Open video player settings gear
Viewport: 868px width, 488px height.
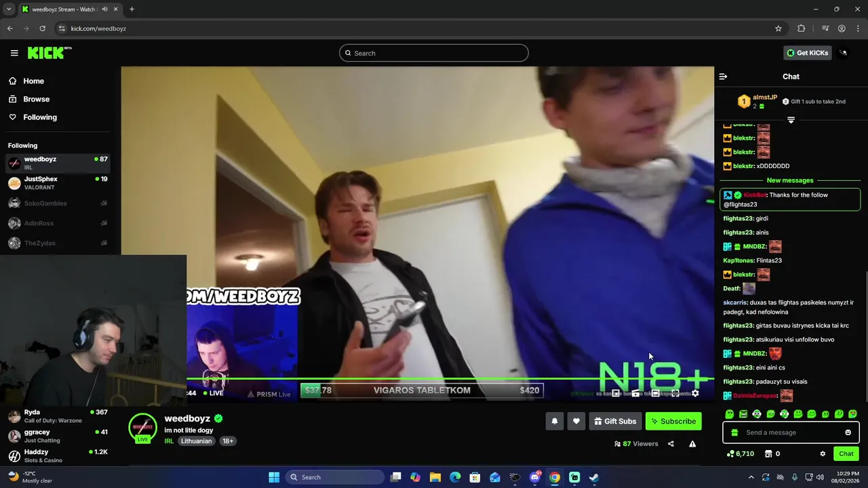pyautogui.click(x=695, y=393)
